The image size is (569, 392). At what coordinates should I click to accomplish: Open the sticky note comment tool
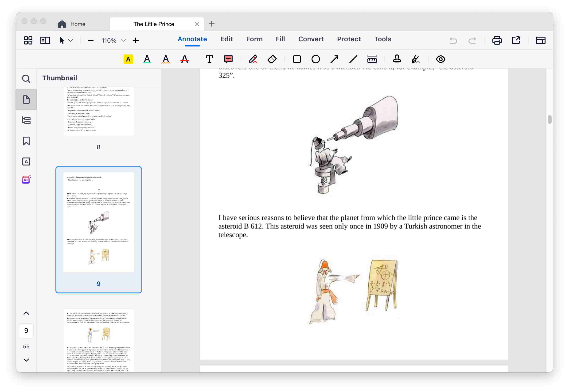tap(228, 59)
